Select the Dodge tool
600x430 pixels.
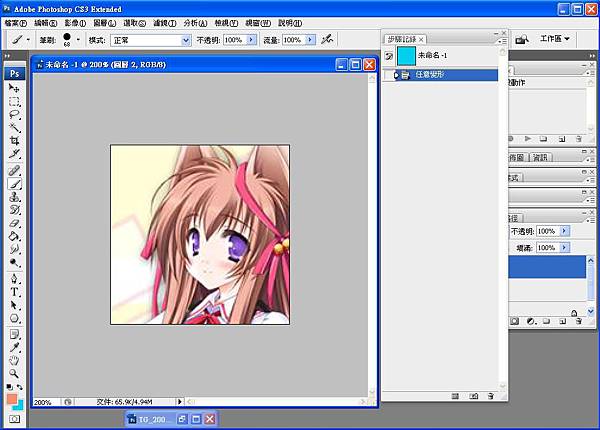tap(14, 262)
